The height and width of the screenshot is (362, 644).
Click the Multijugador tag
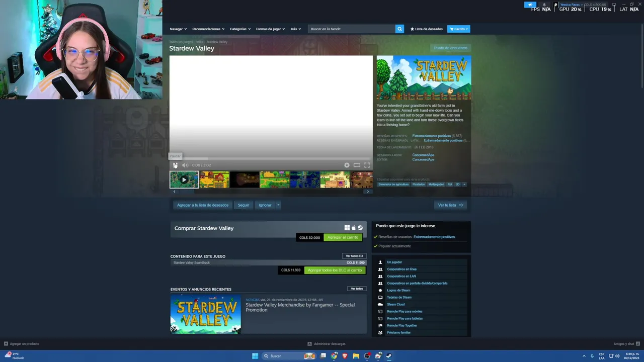point(436,185)
